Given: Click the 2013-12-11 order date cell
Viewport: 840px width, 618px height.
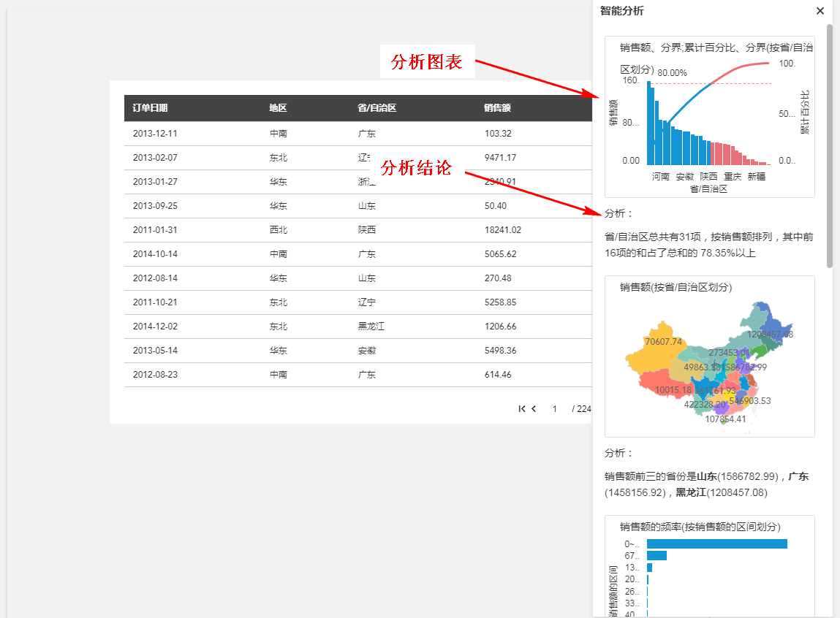Looking at the screenshot, I should 155,134.
